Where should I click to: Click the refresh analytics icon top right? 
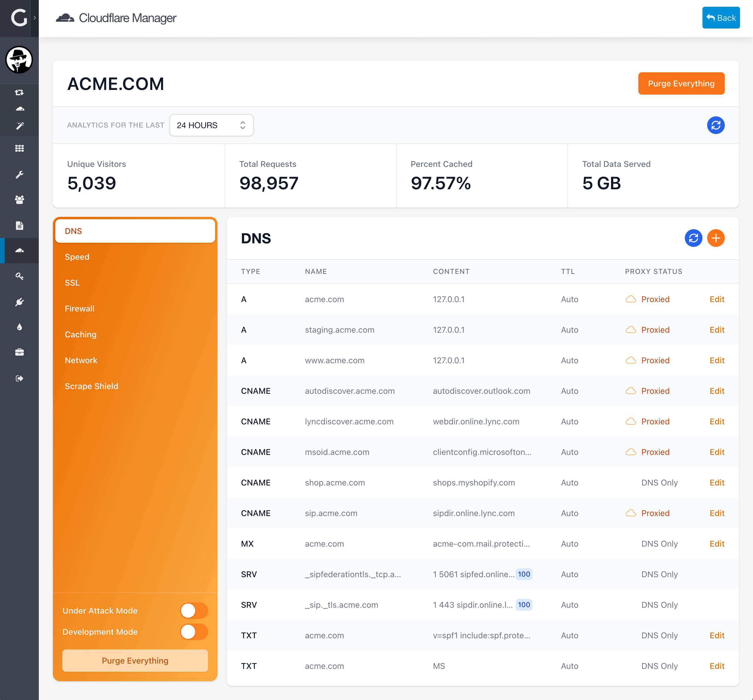pyautogui.click(x=716, y=125)
